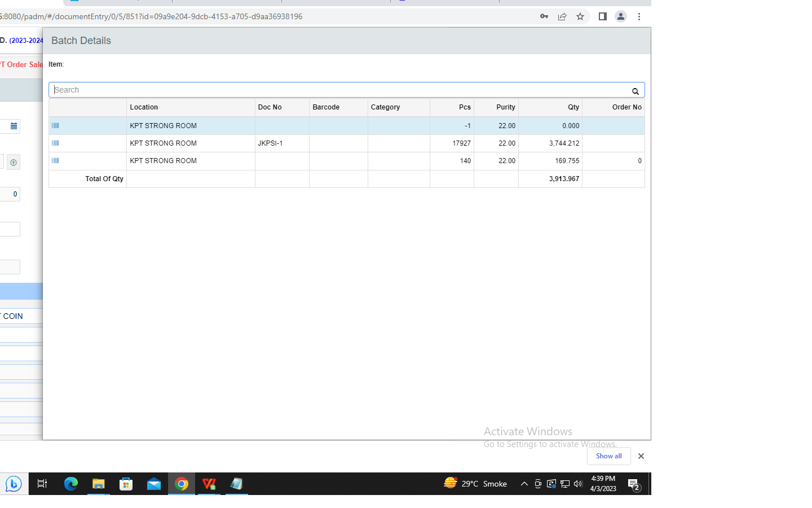This screenshot has width=812, height=508.
Task: Select the 169.755 Qty cell
Action: 550,161
